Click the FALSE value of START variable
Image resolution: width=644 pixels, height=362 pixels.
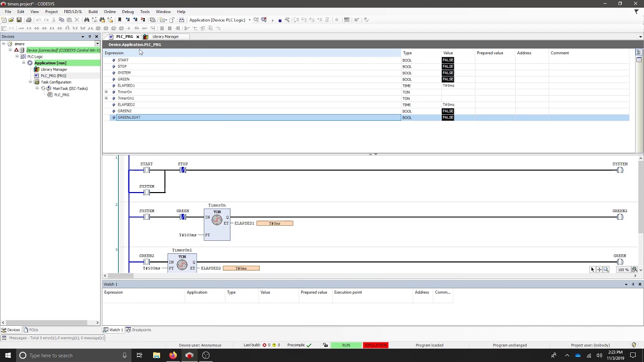pos(448,60)
